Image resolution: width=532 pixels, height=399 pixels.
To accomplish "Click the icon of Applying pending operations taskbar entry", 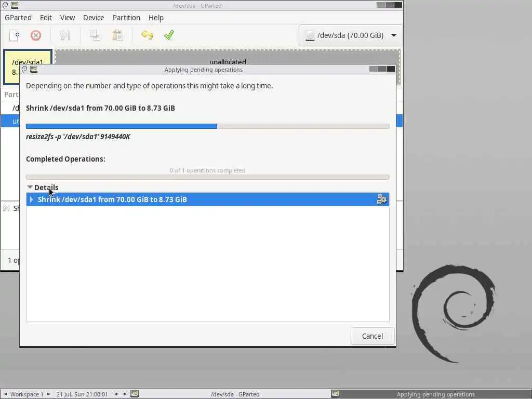I will tap(335, 394).
